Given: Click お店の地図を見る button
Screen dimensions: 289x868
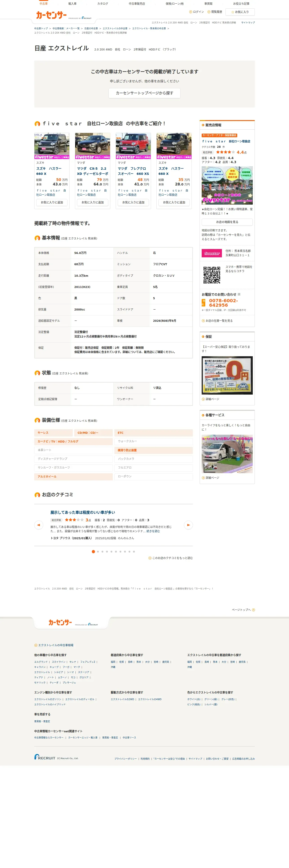Looking at the screenshot, I should click(x=227, y=222).
